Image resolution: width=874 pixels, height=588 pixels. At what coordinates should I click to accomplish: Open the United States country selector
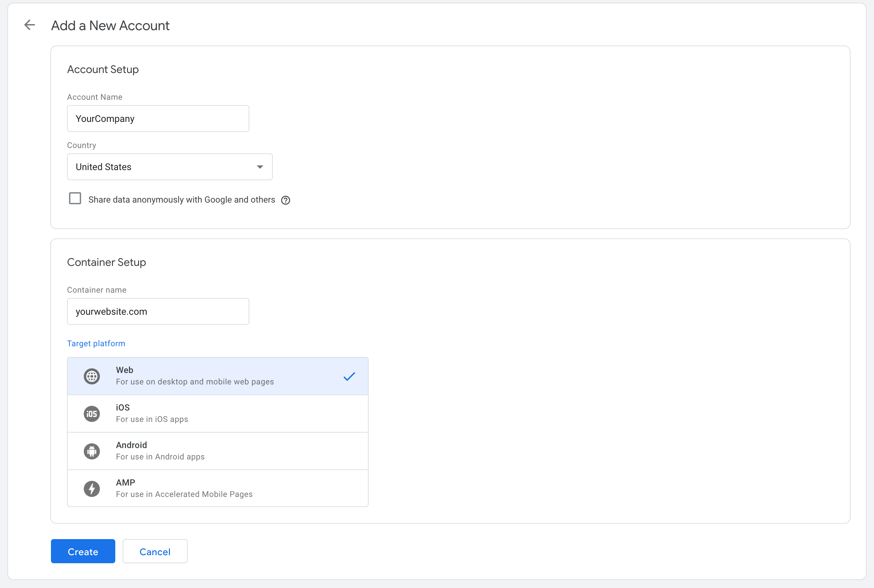170,167
